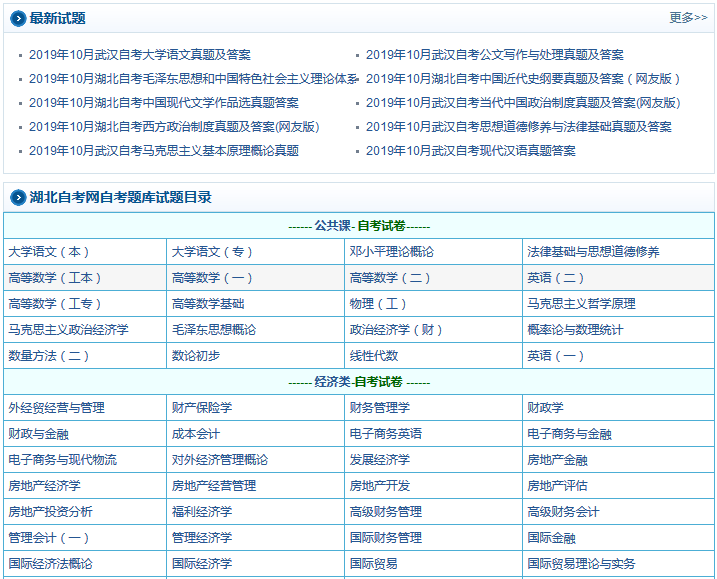Open 管理经济学
The image size is (717, 579).
202,538
